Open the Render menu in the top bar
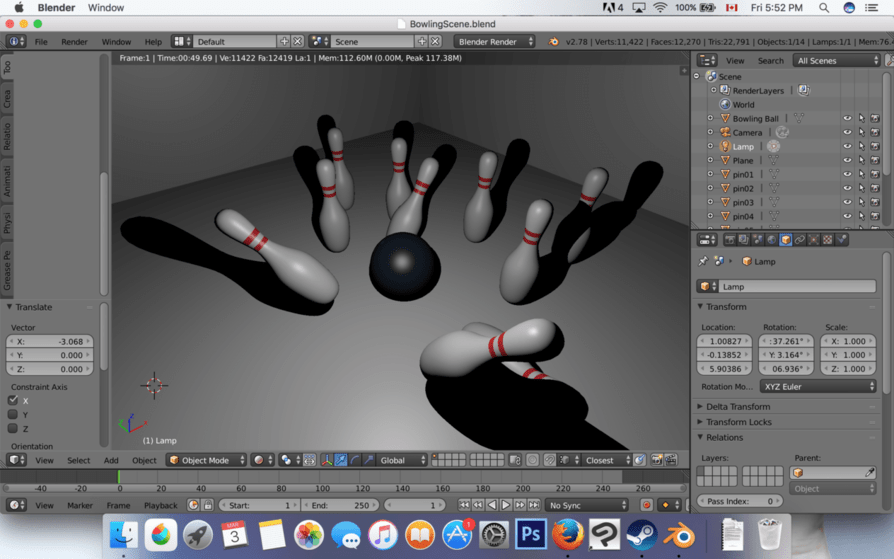 [x=74, y=42]
